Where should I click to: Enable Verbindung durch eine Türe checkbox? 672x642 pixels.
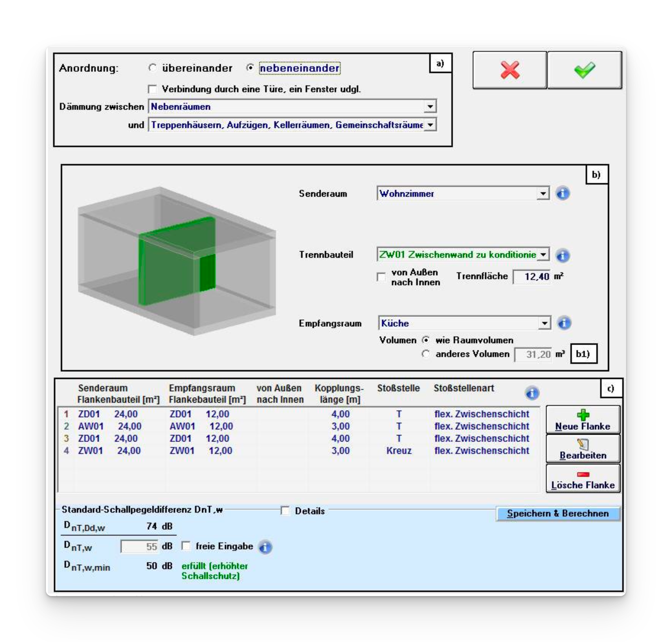coord(152,89)
